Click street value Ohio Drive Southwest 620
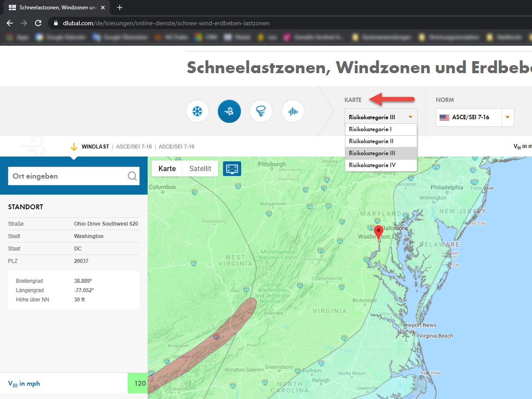Viewport: 532px width, 399px height. (x=106, y=224)
